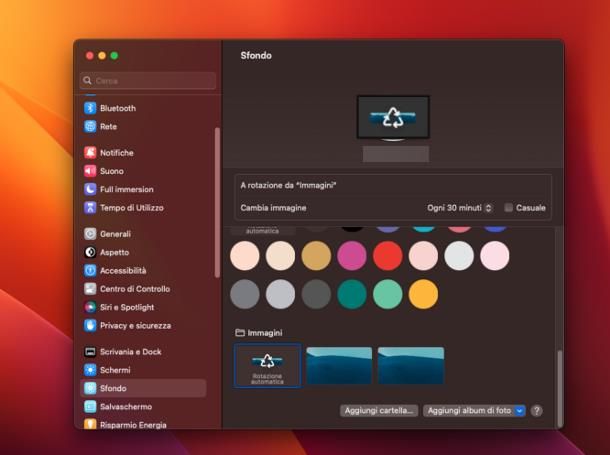The height and width of the screenshot is (455, 610).
Task: Choose the mint green color swatch
Action: [x=387, y=294]
